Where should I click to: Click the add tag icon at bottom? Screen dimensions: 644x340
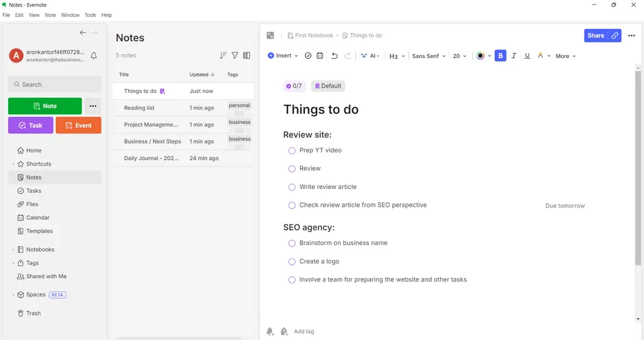(284, 331)
